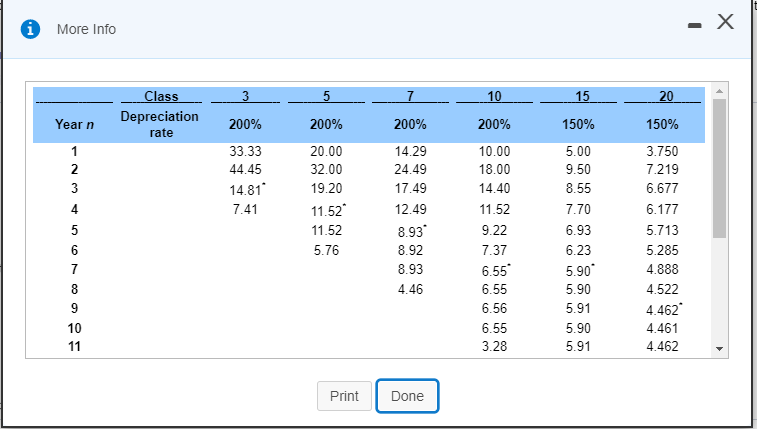Screen dimensions: 757x429
Task: Click the 7.37 value
Action: click(x=494, y=250)
